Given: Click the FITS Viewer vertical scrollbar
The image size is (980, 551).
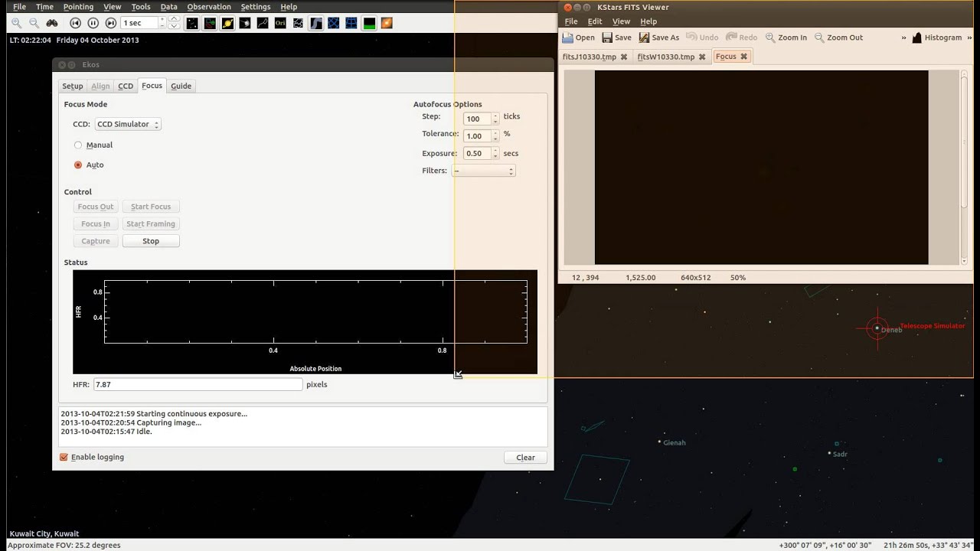Looking at the screenshot, I should click(963, 168).
